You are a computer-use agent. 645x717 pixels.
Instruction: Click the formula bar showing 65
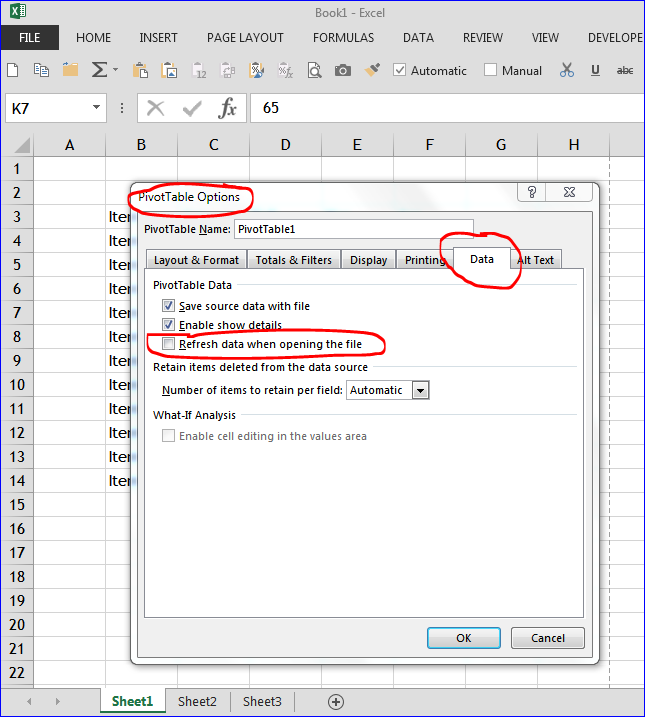click(x=447, y=108)
